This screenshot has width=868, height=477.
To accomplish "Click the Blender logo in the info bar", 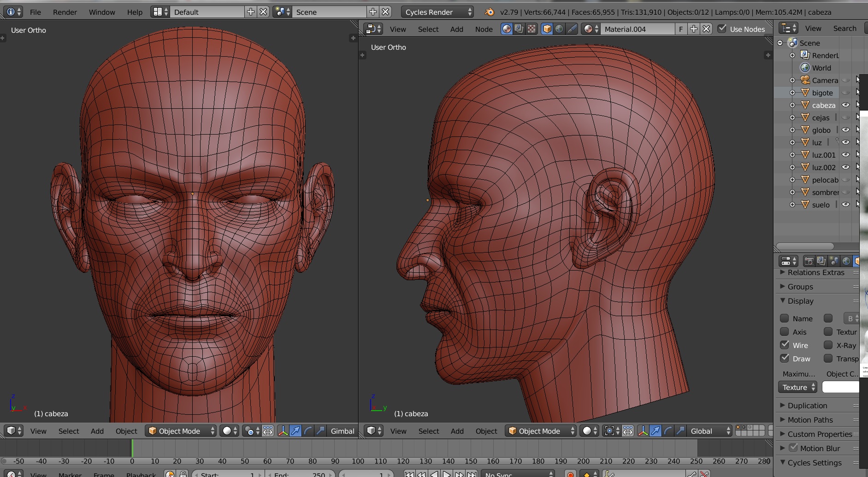I will 490,12.
